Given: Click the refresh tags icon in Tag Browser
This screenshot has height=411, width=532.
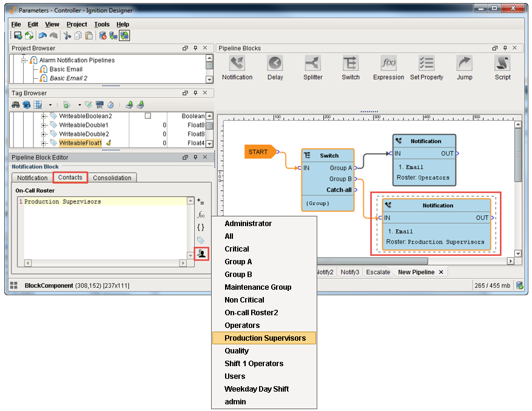Looking at the screenshot, I should (27, 105).
